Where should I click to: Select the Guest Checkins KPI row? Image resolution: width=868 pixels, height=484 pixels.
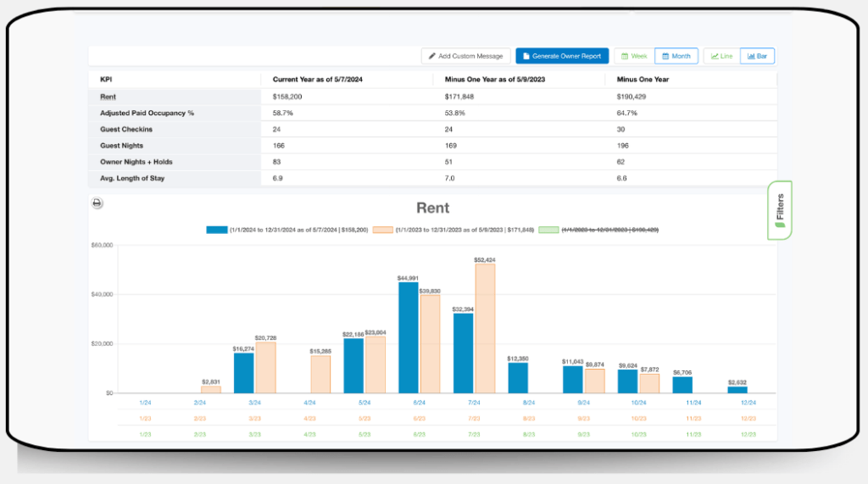(x=127, y=130)
